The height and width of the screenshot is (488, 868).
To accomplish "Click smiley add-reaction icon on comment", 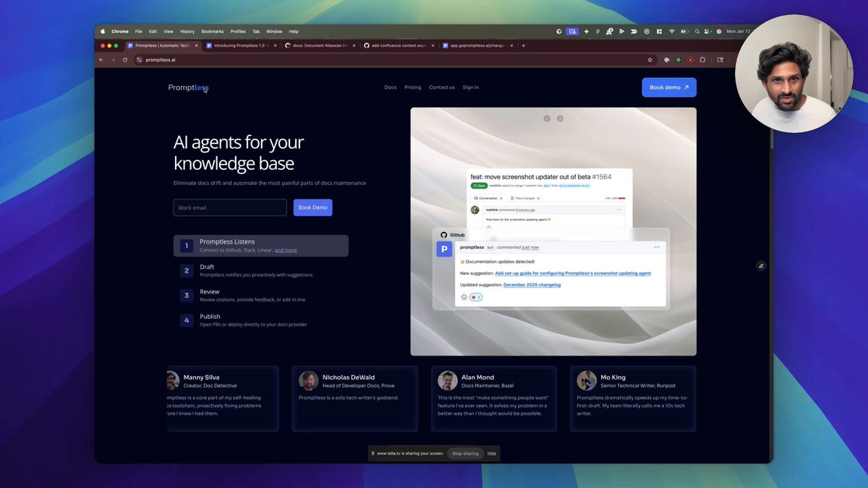I will pos(464,297).
